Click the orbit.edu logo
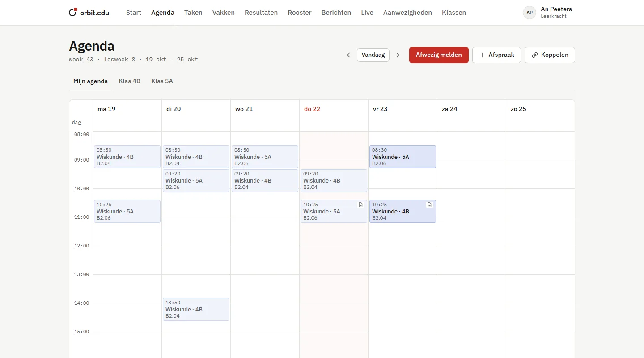Image resolution: width=644 pixels, height=358 pixels. click(89, 13)
